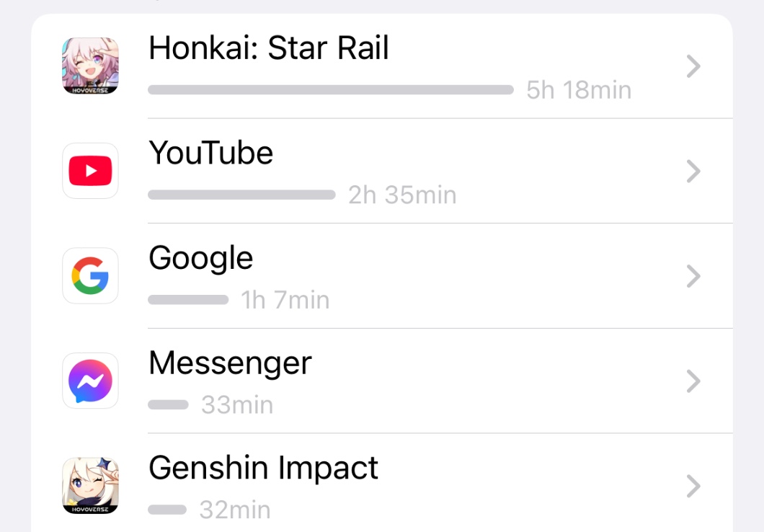Tap the Genshin Impact app icon
The image size is (764, 532).
pyautogui.click(x=90, y=486)
